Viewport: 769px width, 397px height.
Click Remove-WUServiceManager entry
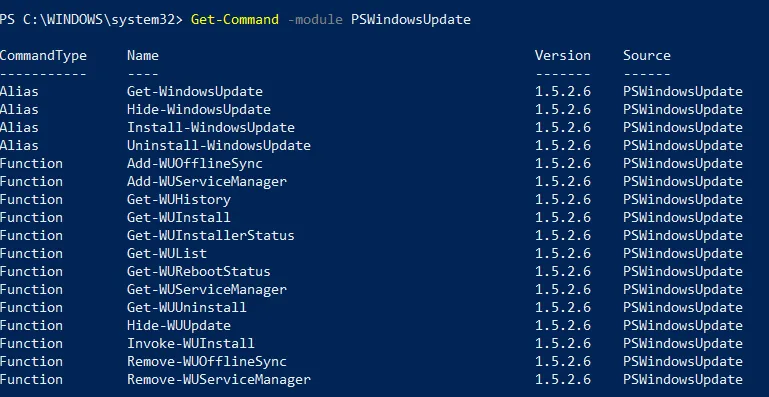pyautogui.click(x=219, y=380)
